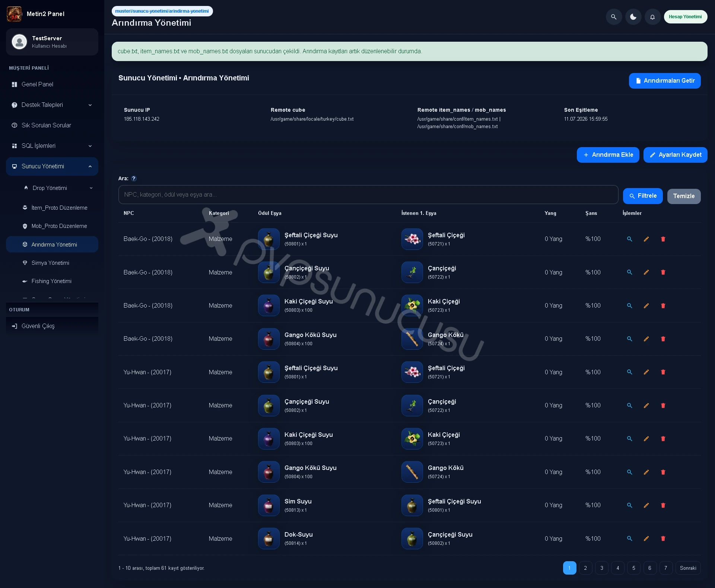Toggle dark mode with the moon icon

click(633, 17)
